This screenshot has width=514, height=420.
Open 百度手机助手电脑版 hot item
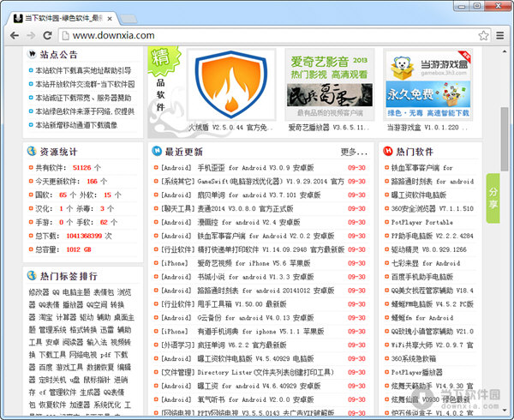pos(421,277)
